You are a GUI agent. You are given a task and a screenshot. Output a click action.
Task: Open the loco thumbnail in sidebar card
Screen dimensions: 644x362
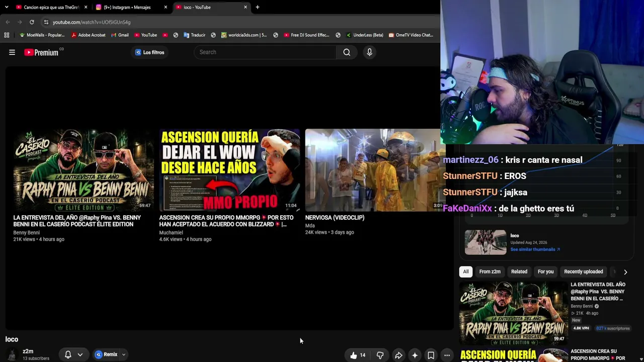[486, 242]
